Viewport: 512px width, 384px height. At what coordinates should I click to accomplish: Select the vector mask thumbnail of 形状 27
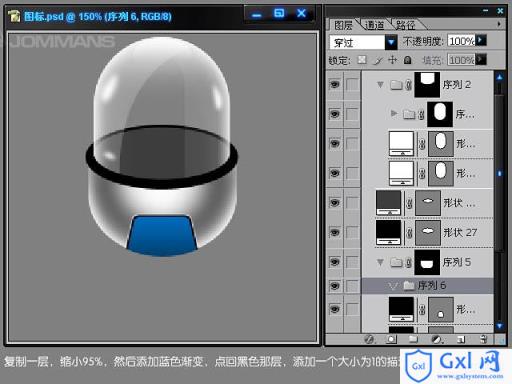pos(428,232)
